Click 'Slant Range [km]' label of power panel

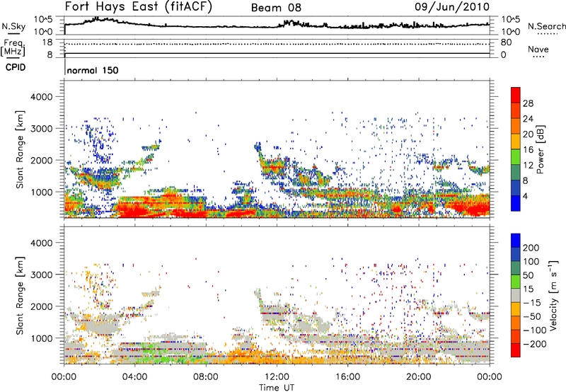[20, 149]
